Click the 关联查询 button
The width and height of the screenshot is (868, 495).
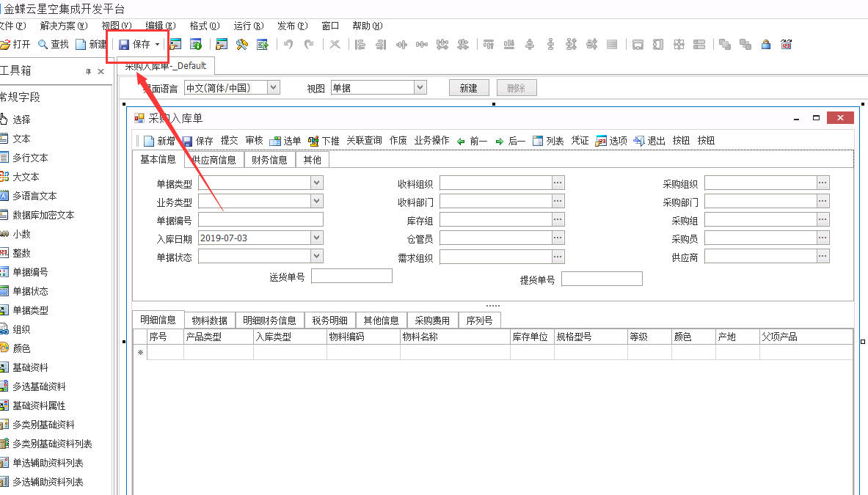(364, 141)
